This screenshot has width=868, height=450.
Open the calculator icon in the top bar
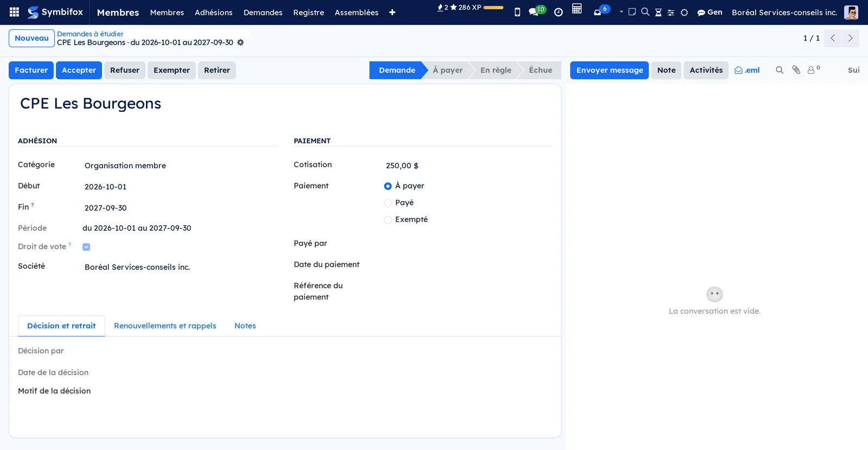click(x=577, y=9)
